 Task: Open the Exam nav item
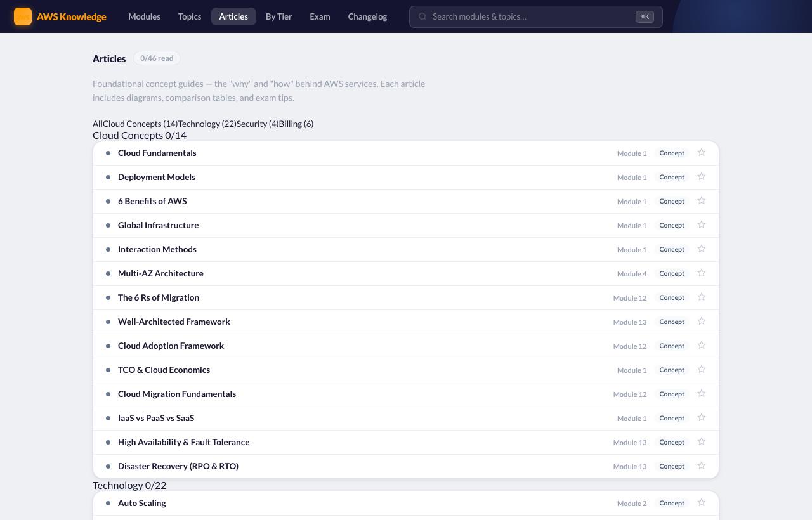click(x=320, y=16)
